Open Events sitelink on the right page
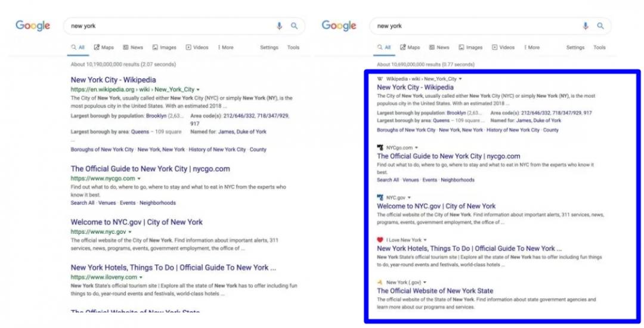This screenshot has height=328, width=644. pyautogui.click(x=429, y=180)
